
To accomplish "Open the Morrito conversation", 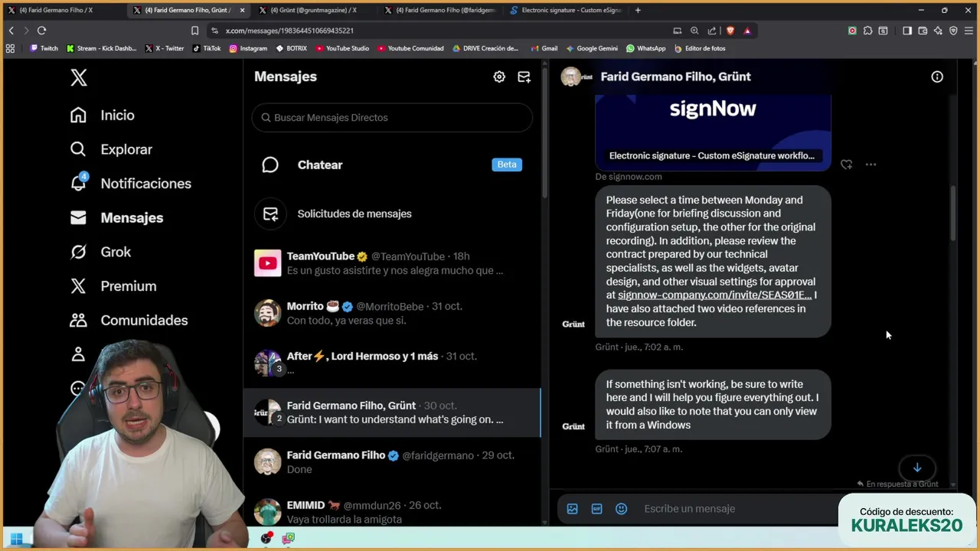I will point(391,313).
